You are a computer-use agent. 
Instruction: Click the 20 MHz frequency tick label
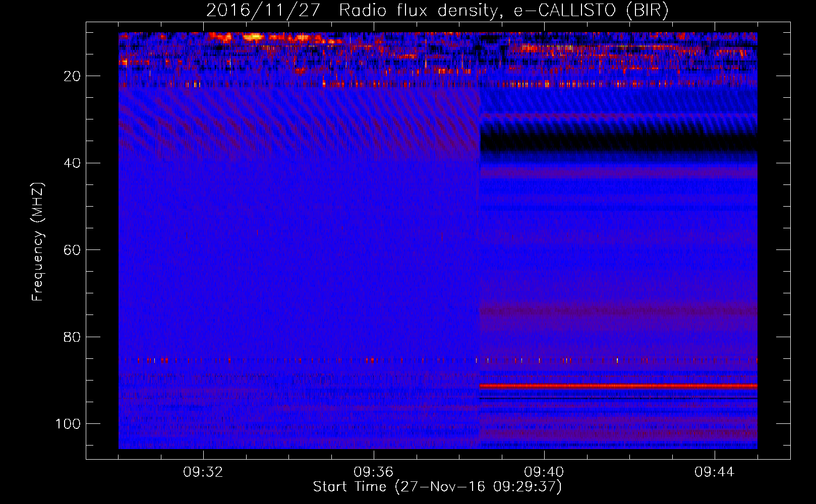[73, 76]
